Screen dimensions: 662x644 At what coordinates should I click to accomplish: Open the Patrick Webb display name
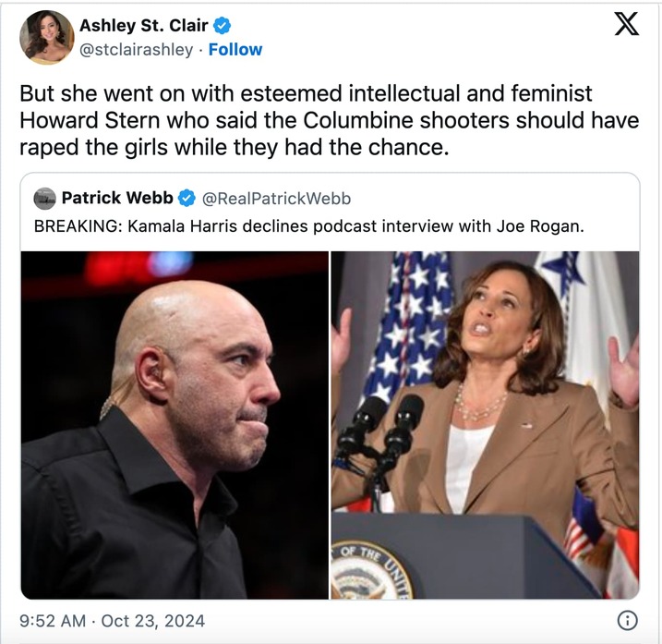point(117,198)
